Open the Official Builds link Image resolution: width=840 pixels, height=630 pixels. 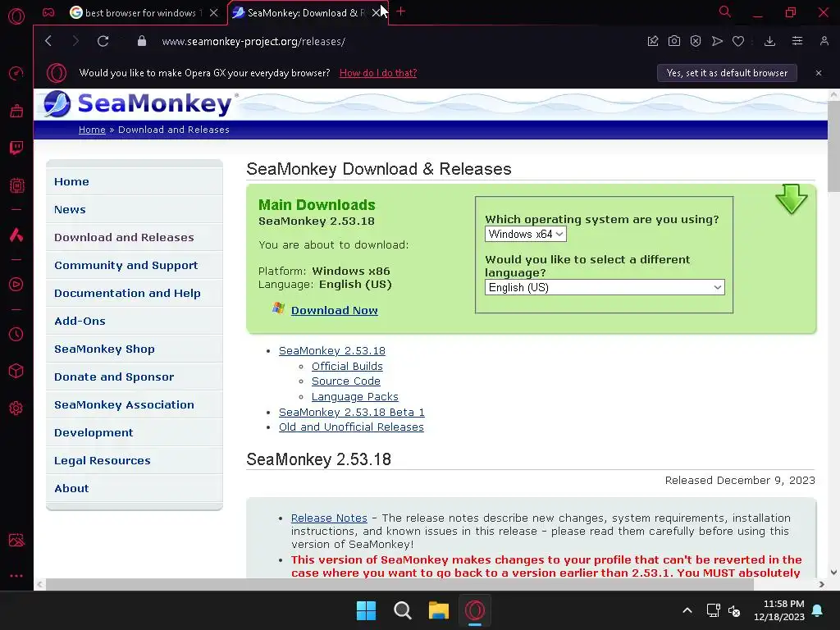click(x=347, y=366)
